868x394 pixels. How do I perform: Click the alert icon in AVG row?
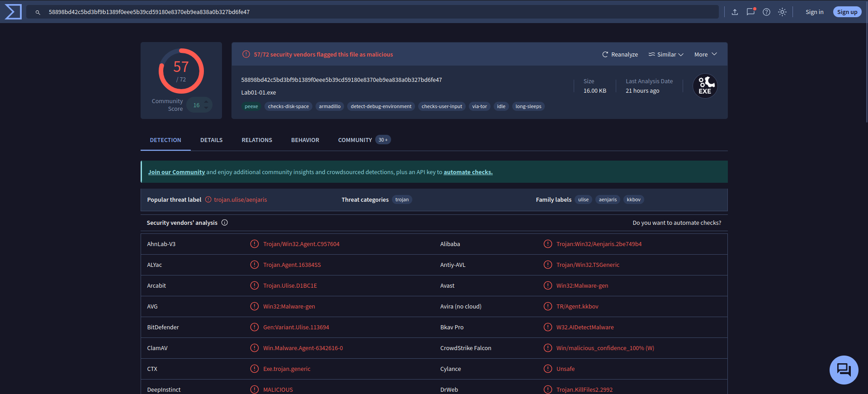[x=255, y=306]
